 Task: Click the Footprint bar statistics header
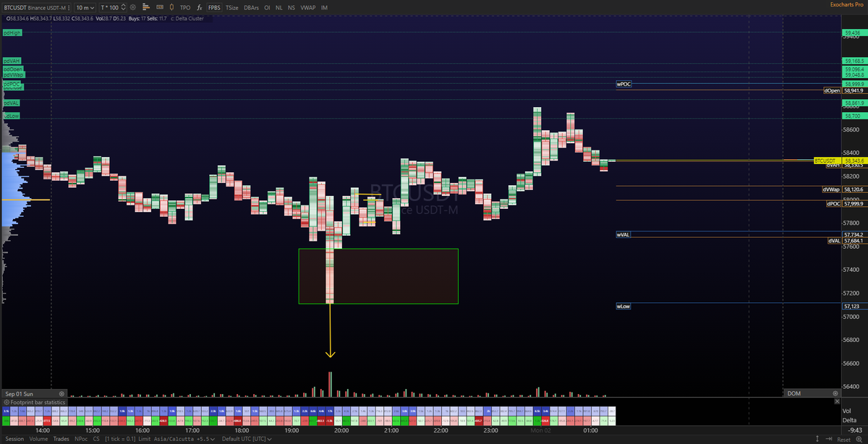pos(38,402)
